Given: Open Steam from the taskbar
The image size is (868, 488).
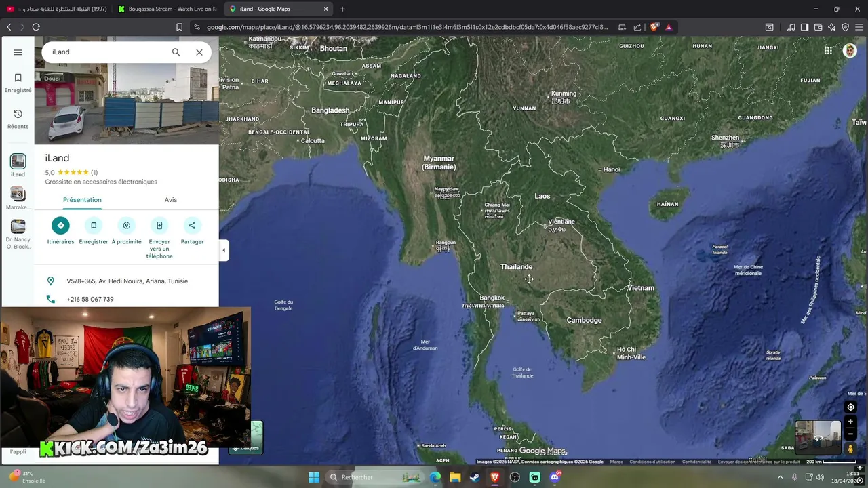Looking at the screenshot, I should tap(475, 477).
